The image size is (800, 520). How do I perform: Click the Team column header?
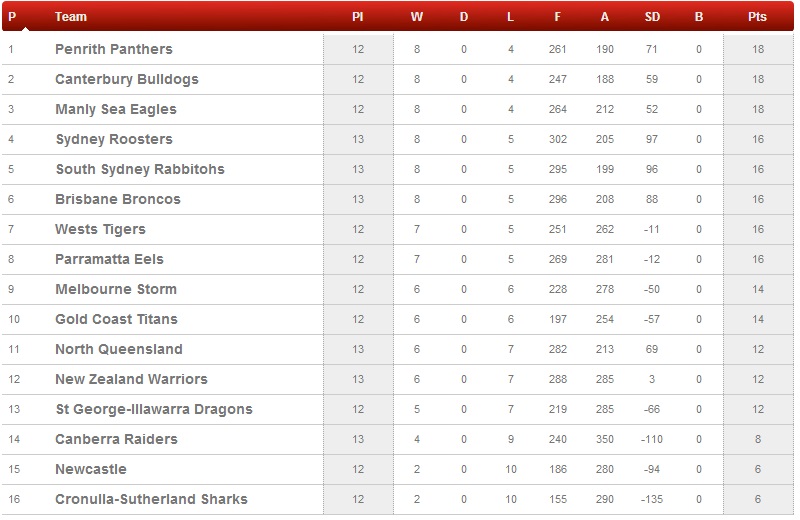pos(71,17)
